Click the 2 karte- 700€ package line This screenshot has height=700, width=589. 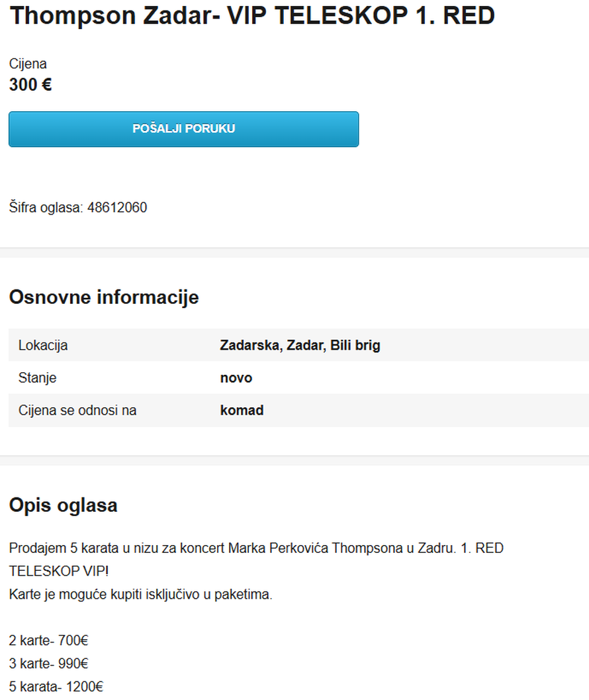pos(49,640)
